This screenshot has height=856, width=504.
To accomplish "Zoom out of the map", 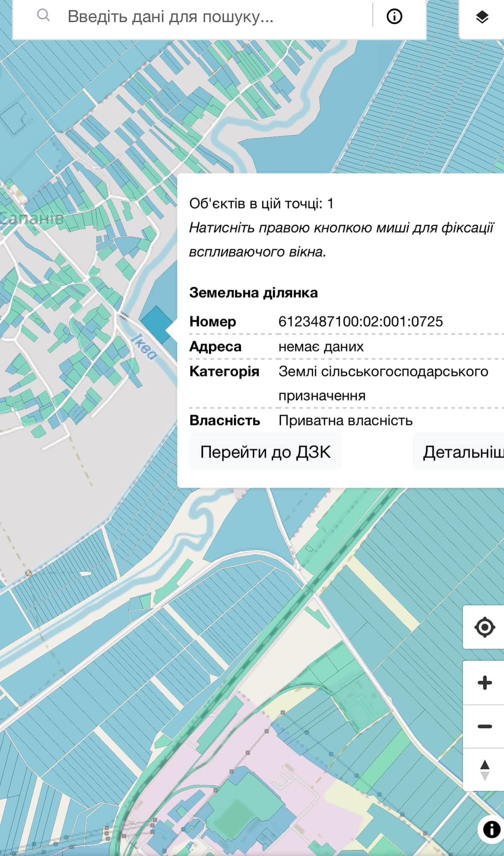I will 484,726.
